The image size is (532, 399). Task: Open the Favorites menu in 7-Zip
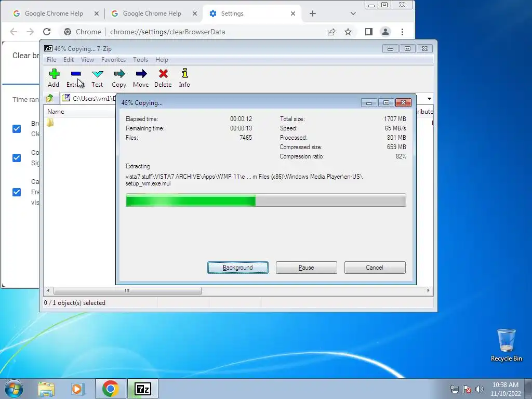tap(113, 60)
